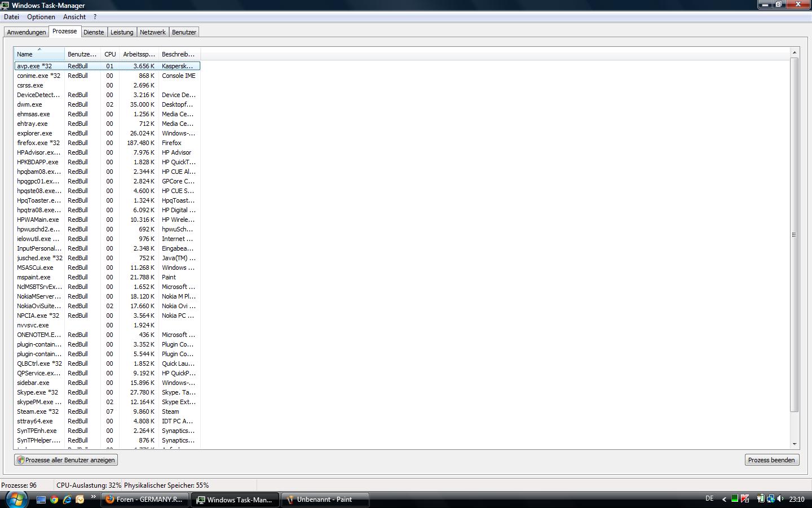Select HPKBDAPP.exe process
The height and width of the screenshot is (508, 812).
(x=107, y=162)
